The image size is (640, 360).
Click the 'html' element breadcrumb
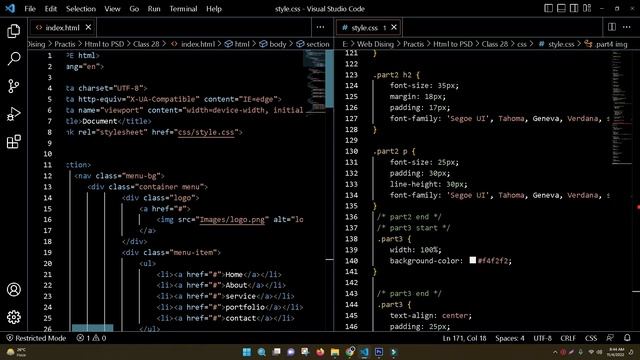point(238,44)
